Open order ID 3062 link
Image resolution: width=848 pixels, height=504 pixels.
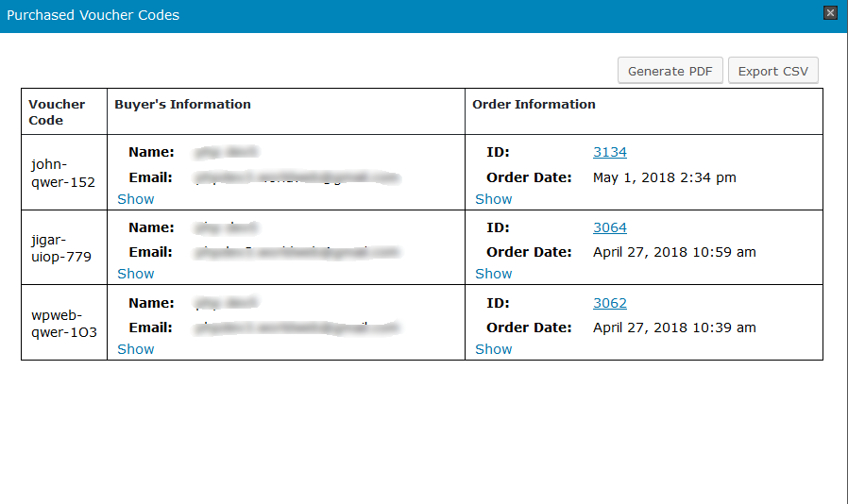pos(609,303)
